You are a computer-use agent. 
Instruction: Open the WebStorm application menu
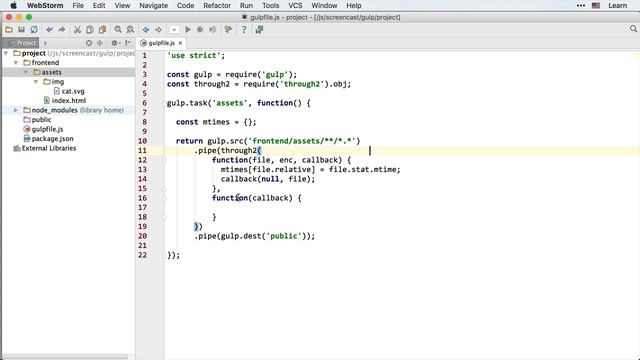45,5
